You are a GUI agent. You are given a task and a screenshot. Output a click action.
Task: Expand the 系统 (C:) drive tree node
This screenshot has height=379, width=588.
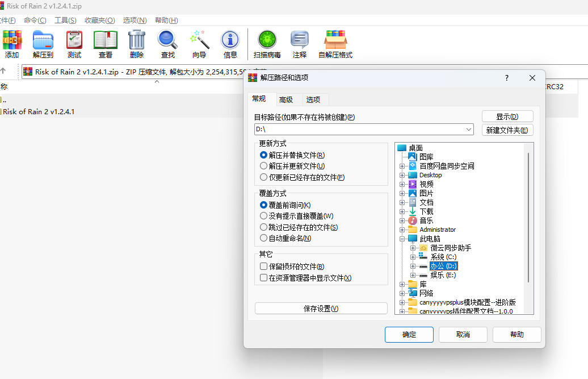click(413, 257)
